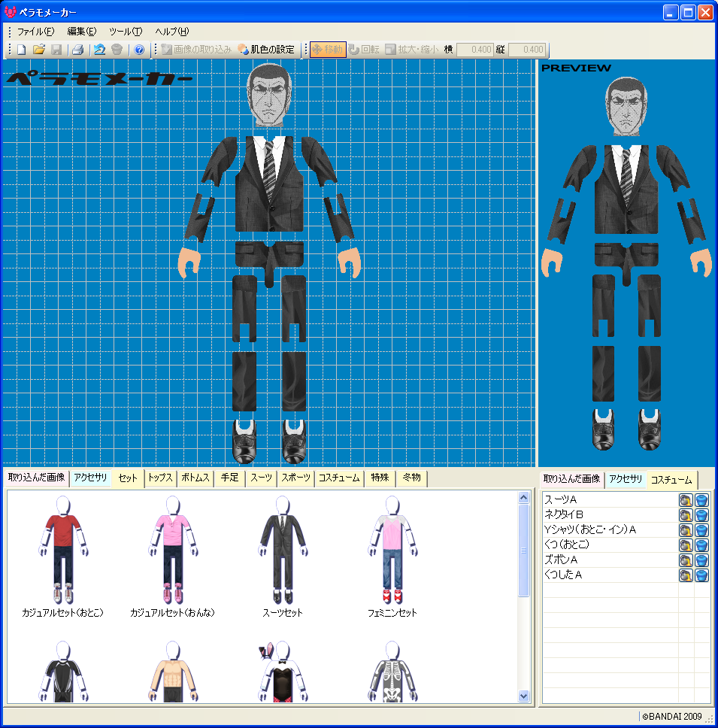Click the character head in editing canvas
This screenshot has width=718, height=728.
[x=269, y=94]
